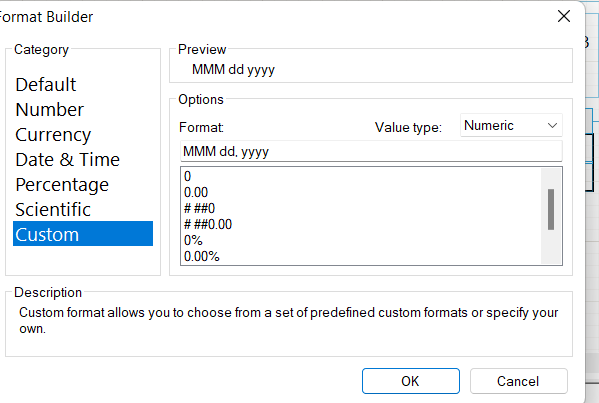Screen dimensions: 599x403
Task: Select the Custom category
Action: 83,234
